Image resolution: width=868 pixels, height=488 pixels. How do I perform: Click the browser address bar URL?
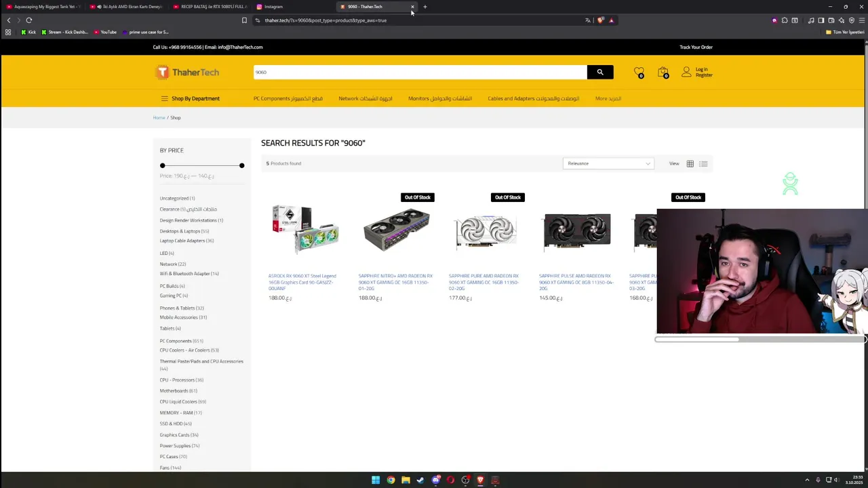[x=325, y=20]
